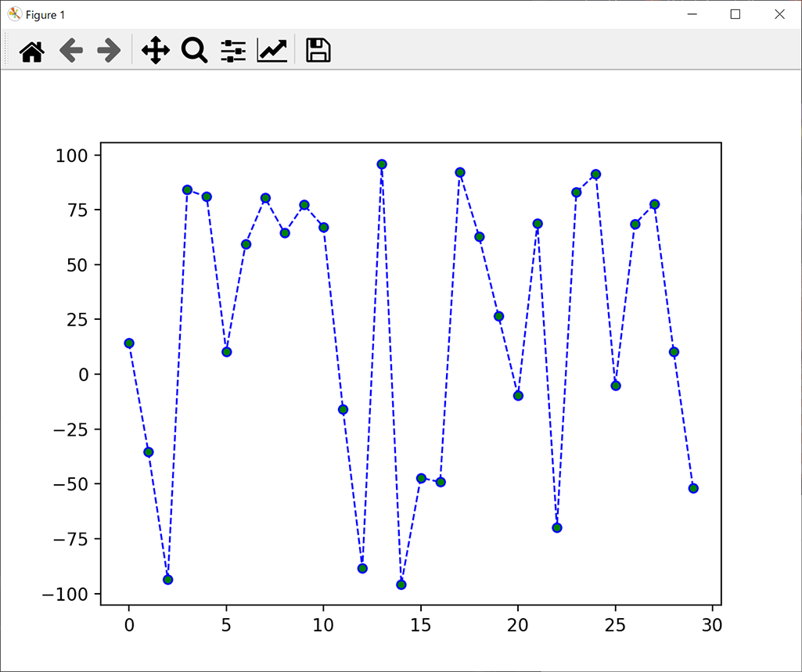The image size is (802, 672).
Task: Activate the Zoom to rectangle tool
Action: (194, 50)
